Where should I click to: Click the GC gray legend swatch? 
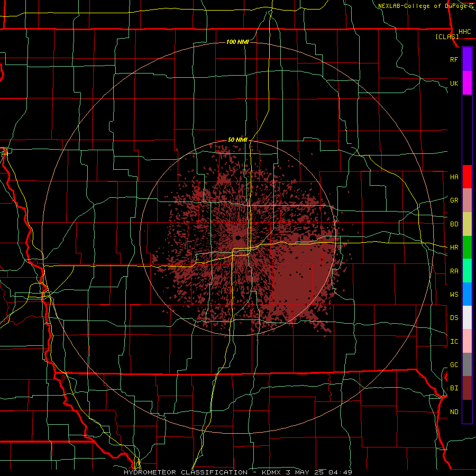467,364
